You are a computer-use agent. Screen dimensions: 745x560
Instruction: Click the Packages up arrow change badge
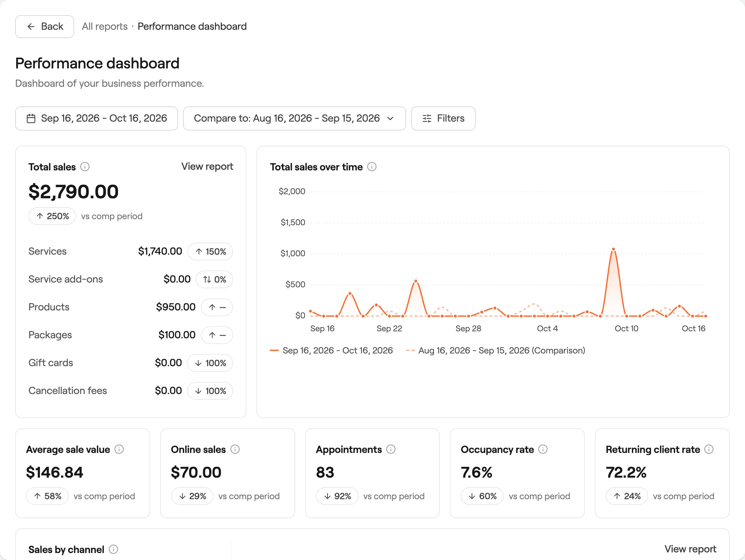click(217, 335)
